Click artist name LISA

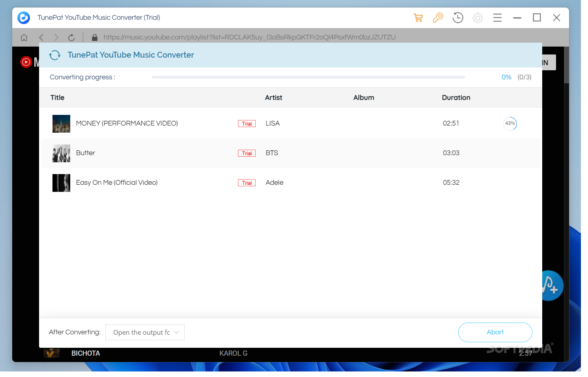click(x=273, y=123)
